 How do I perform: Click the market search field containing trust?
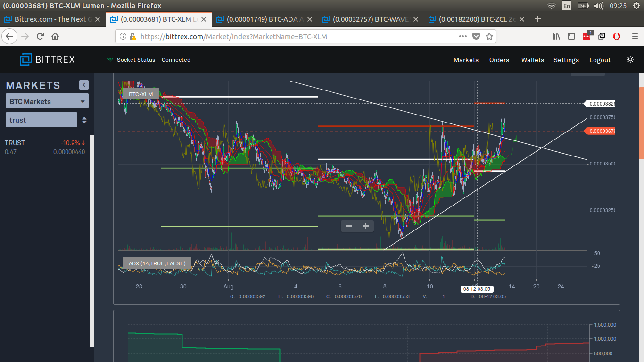pyautogui.click(x=41, y=120)
